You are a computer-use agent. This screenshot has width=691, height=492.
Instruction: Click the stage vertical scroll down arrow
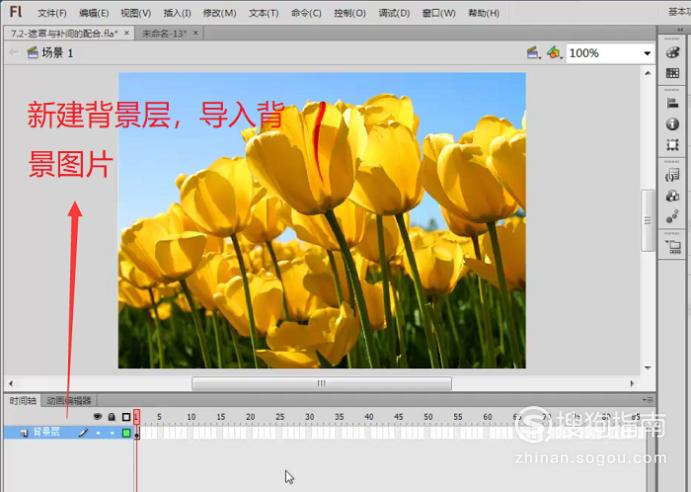pos(647,367)
